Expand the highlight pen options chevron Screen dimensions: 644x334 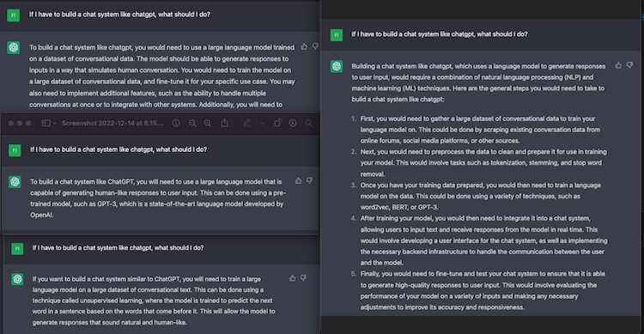click(262, 123)
